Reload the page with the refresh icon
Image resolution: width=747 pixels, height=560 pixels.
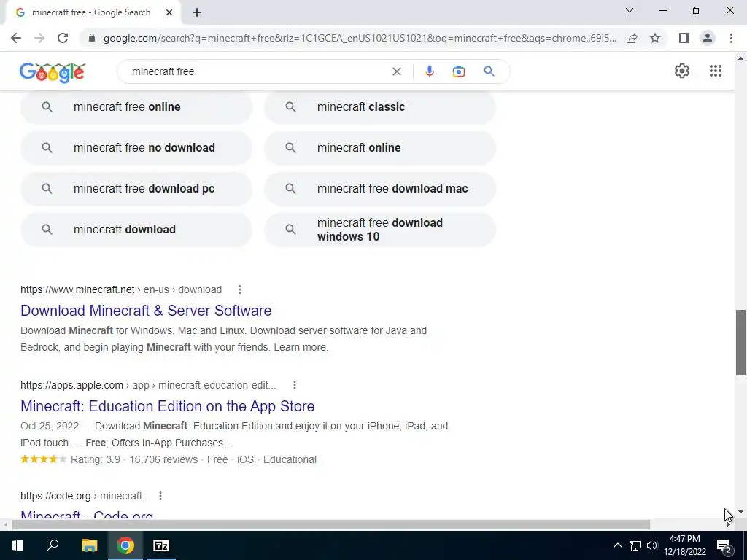tap(63, 38)
